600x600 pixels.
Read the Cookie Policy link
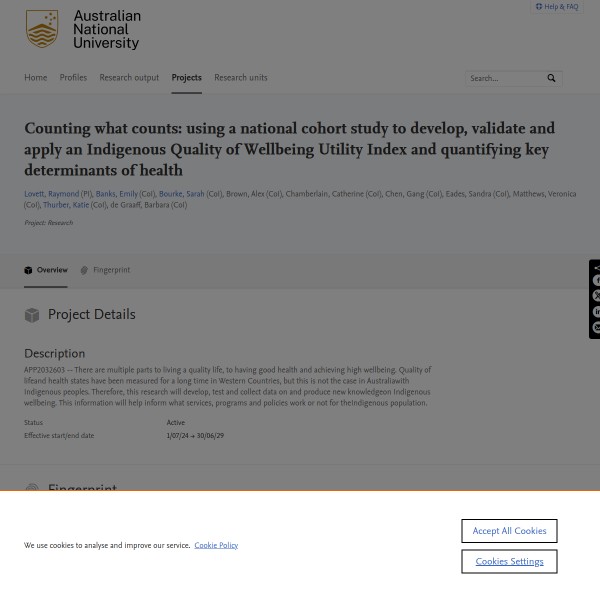coord(216,545)
